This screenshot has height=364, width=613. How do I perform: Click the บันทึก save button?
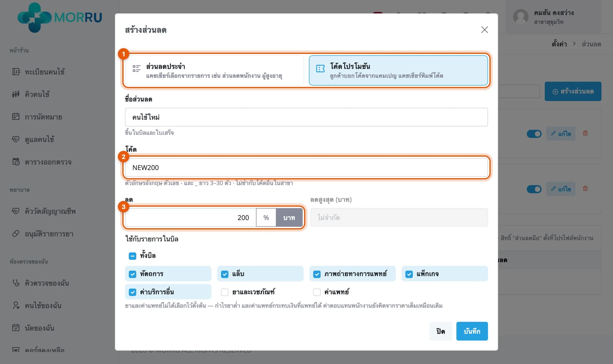[472, 331]
